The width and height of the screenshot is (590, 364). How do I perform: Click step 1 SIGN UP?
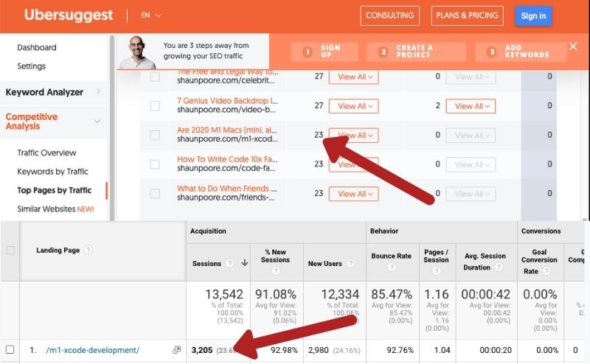click(324, 52)
